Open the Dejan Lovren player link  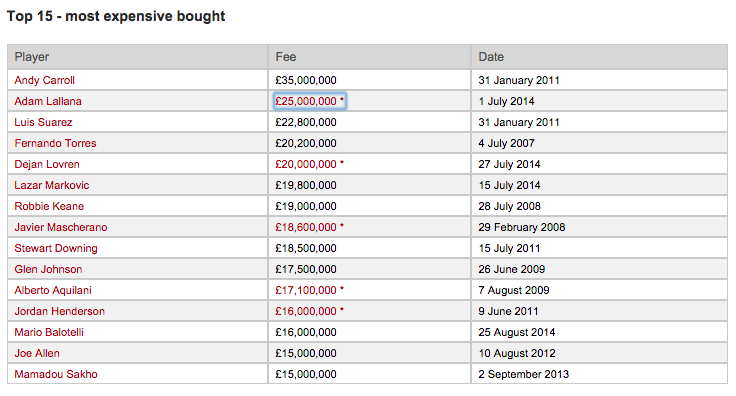coord(47,165)
